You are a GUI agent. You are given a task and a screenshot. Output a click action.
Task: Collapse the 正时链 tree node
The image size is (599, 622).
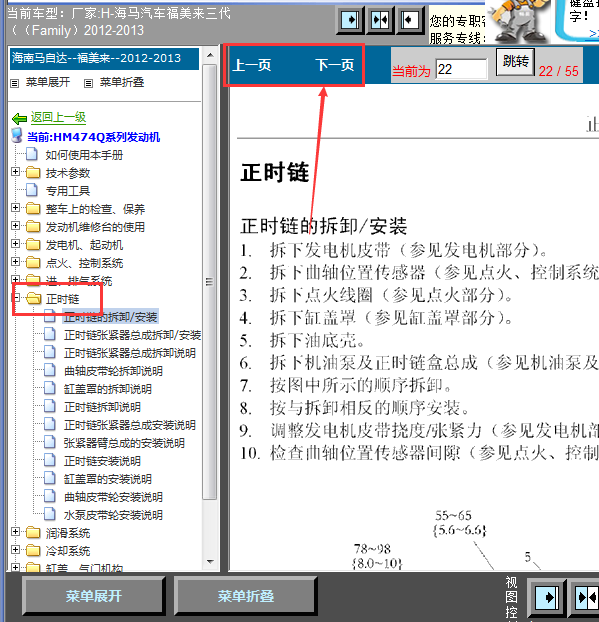16,298
